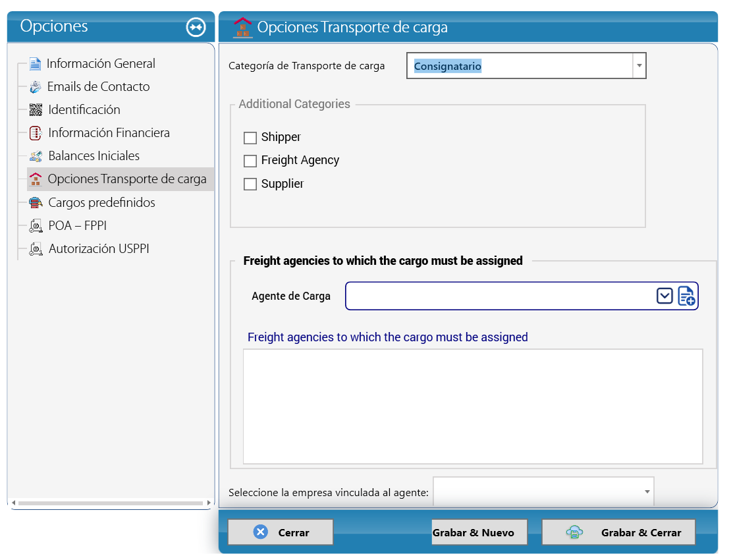Save with Grabar & Cerrar button
Screen dimensions: 731x560
click(618, 532)
